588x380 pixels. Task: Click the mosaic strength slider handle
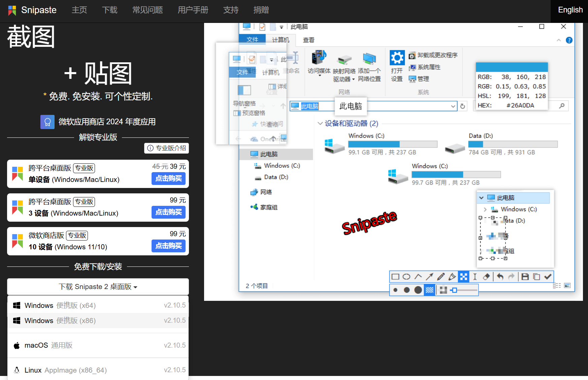tap(455, 290)
